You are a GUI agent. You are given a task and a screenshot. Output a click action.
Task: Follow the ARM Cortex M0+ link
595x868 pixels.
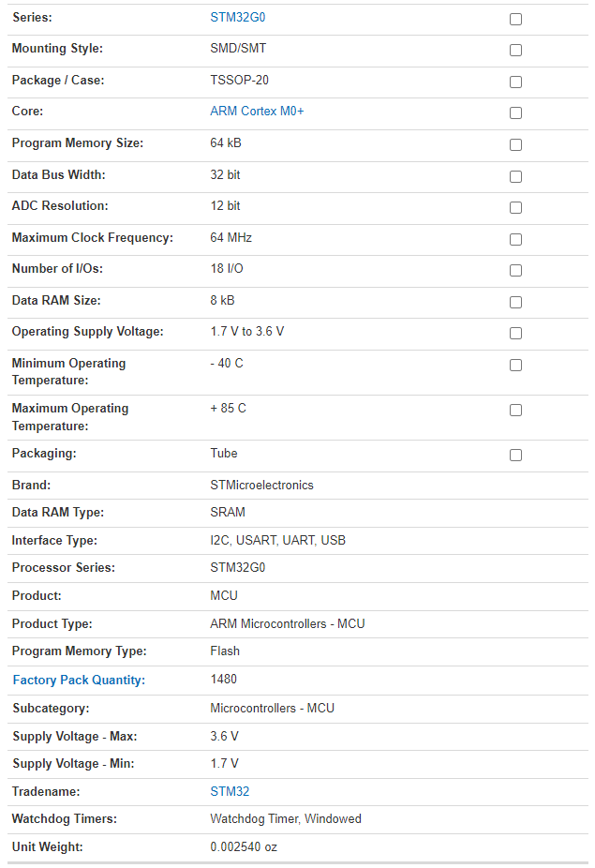coord(257,112)
